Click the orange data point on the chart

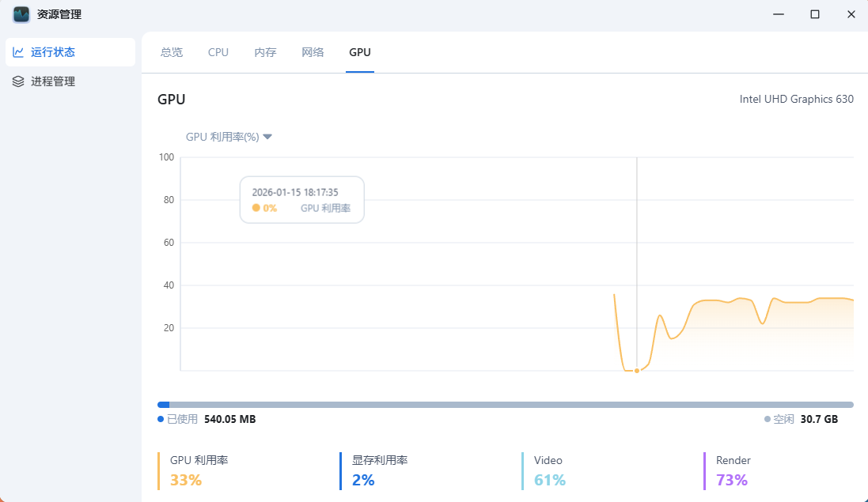[637, 370]
